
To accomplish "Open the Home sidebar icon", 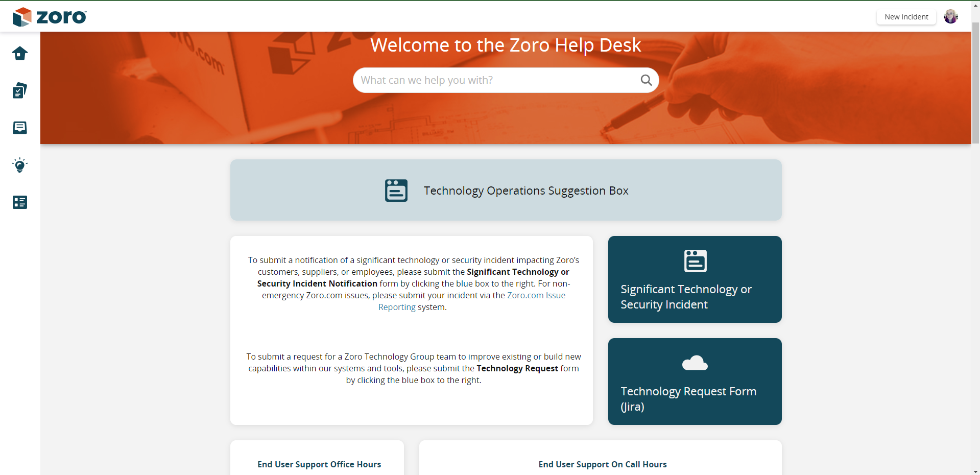I will (20, 53).
